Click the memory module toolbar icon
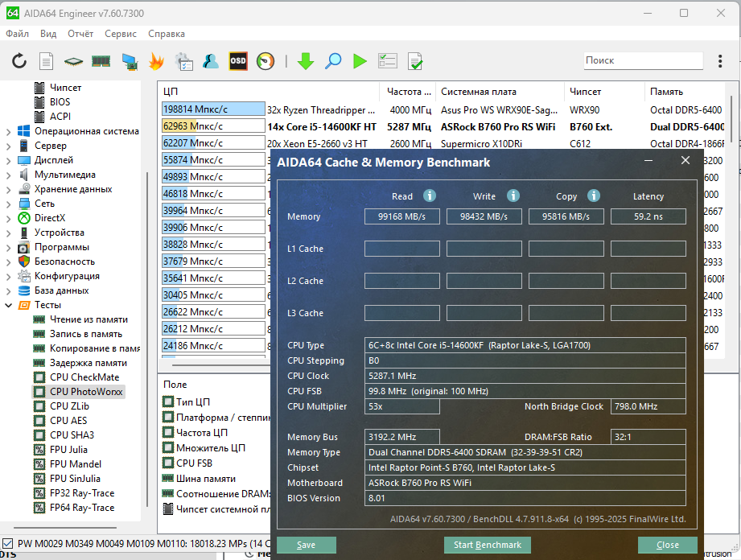 (x=101, y=61)
